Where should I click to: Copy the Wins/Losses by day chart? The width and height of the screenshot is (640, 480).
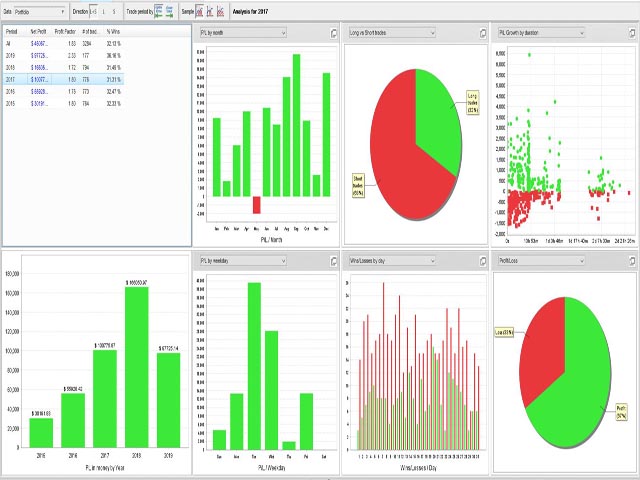pos(483,261)
